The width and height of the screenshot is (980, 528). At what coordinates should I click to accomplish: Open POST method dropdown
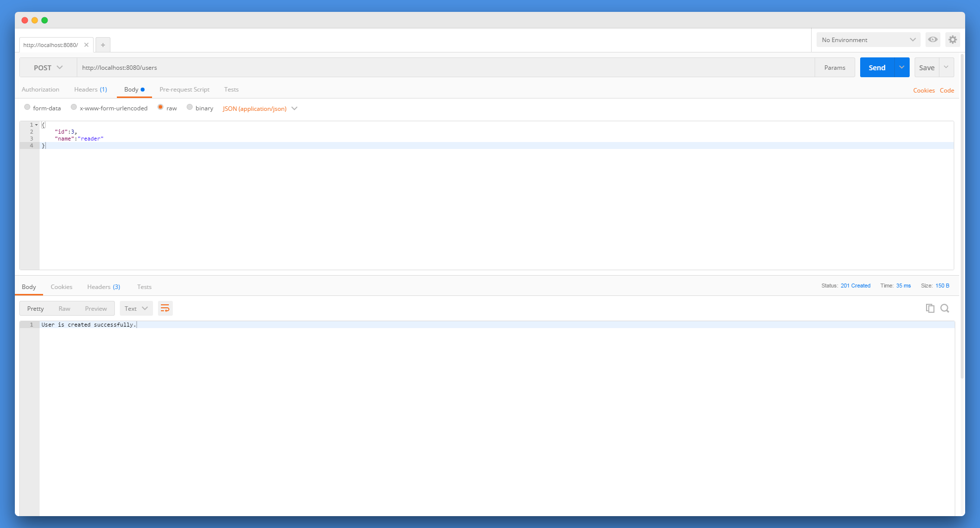[x=48, y=68]
